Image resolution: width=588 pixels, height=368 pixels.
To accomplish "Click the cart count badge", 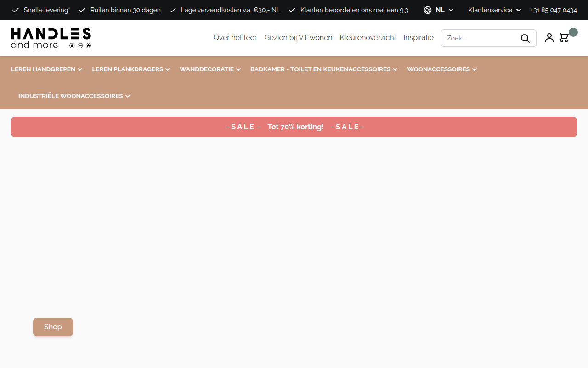I will pos(573,32).
